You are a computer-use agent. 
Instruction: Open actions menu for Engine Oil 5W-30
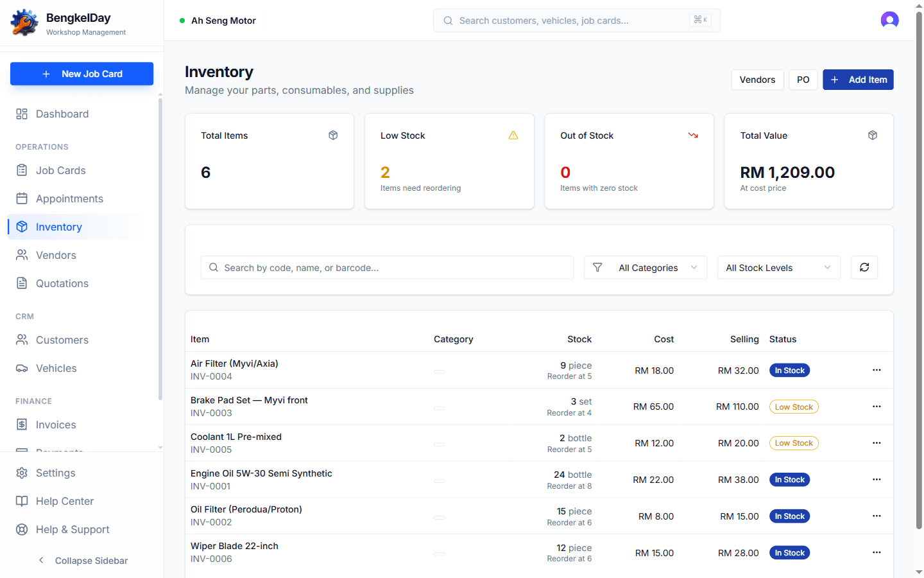pyautogui.click(x=877, y=480)
